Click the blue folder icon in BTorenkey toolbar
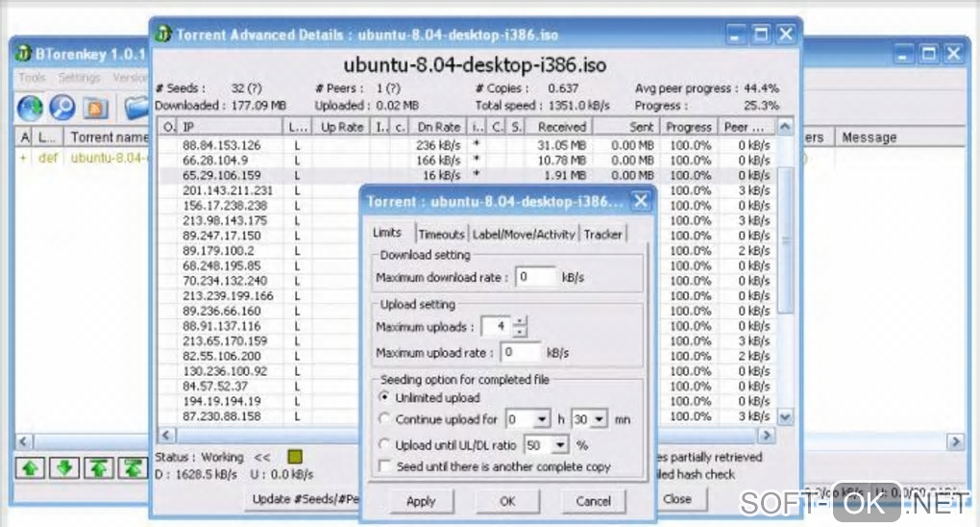 tap(135, 109)
